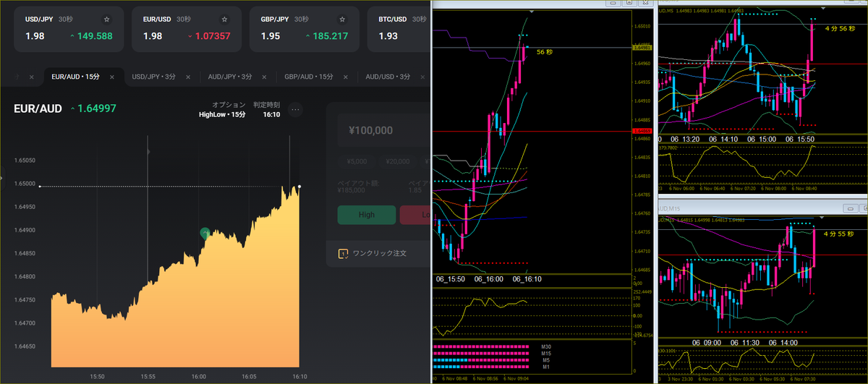Click the ¥100,000 amount input field
The image size is (868, 384).
383,130
